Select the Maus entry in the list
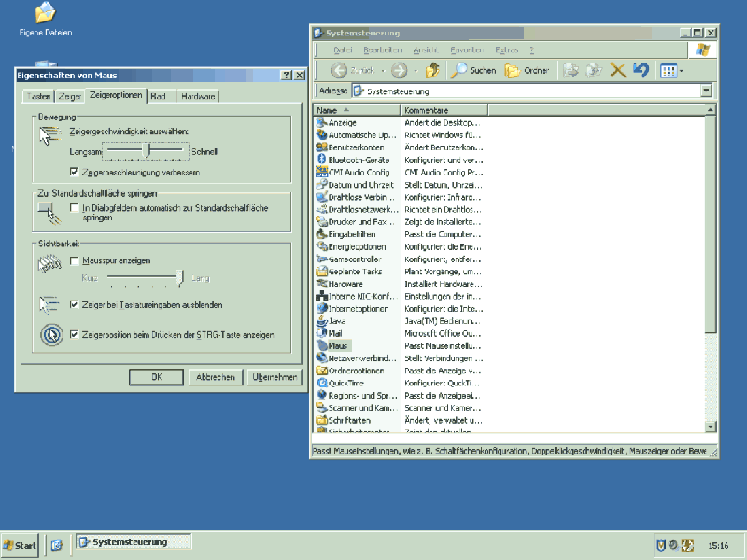The image size is (747, 560). [332, 345]
